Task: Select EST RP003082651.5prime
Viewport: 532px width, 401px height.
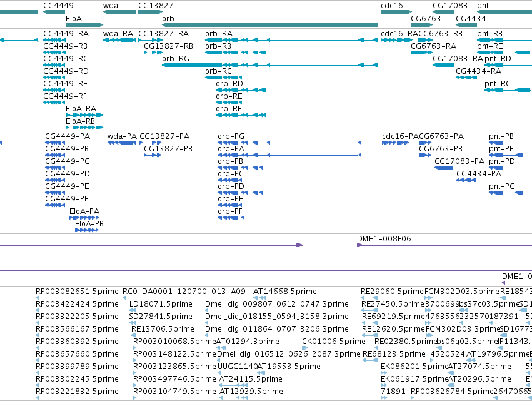Action: tap(77, 292)
